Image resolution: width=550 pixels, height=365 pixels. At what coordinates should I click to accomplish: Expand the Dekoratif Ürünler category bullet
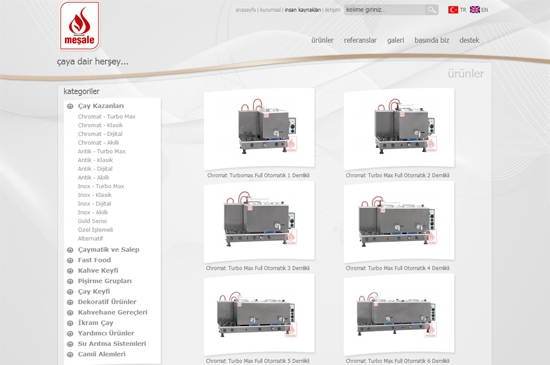click(x=70, y=302)
